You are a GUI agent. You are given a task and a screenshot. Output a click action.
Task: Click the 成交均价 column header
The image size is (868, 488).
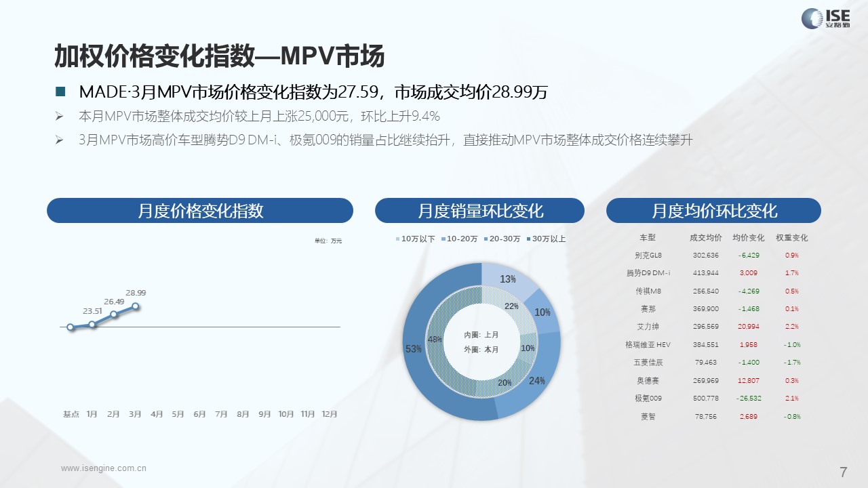706,238
